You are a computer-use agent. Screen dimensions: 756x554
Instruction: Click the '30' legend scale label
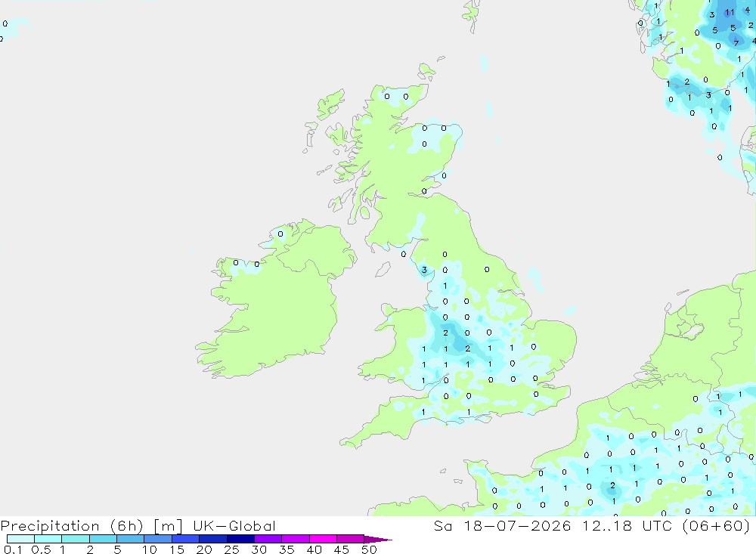coord(259,549)
